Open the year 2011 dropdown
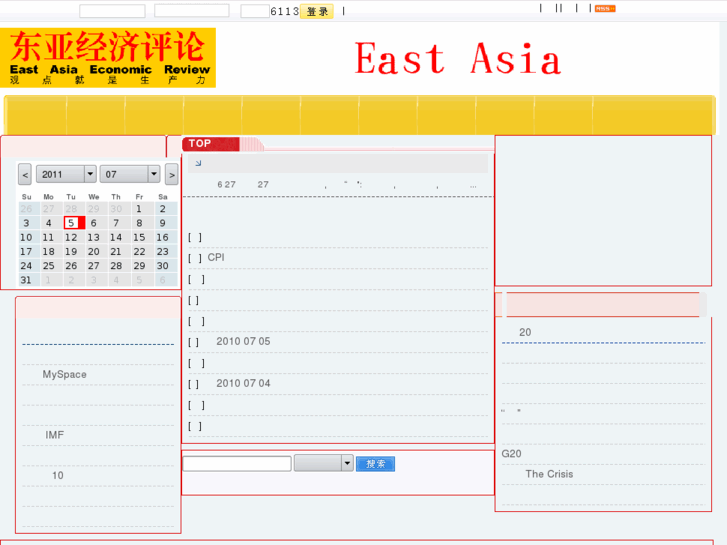The width and height of the screenshot is (727, 545). (x=66, y=174)
